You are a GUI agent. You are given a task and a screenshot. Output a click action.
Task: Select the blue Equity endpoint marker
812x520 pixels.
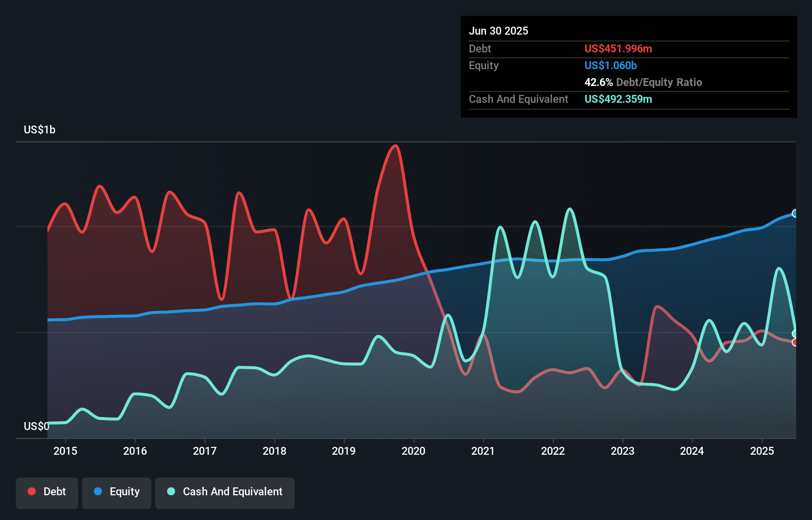click(x=795, y=214)
